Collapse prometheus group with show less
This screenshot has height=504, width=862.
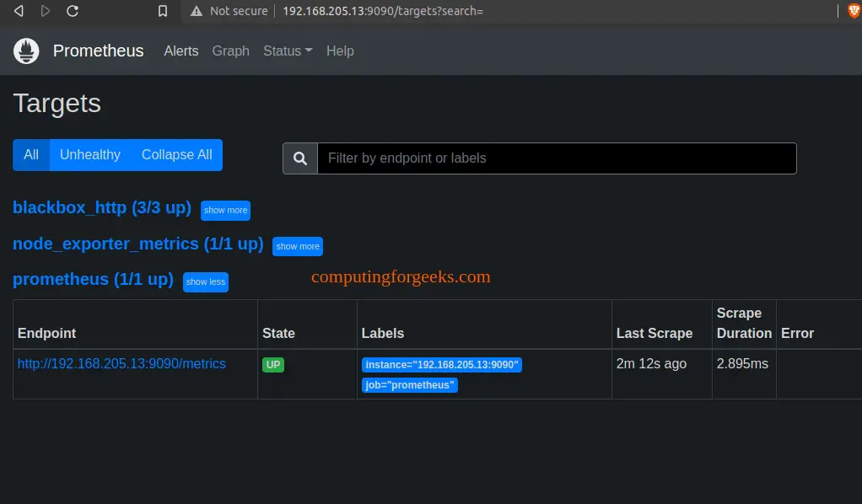click(206, 282)
